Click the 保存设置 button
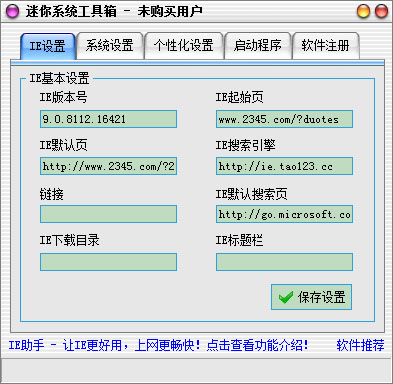This screenshot has height=384, width=393. pos(311,297)
